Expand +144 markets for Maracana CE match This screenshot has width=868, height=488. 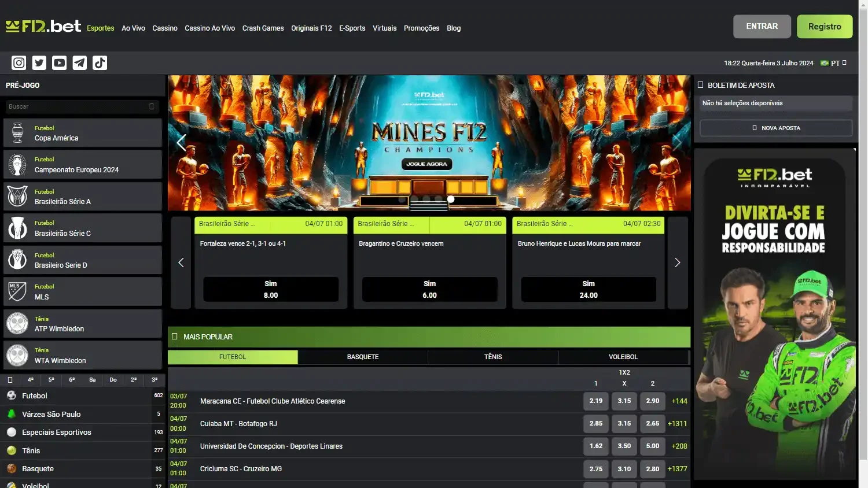click(x=679, y=401)
